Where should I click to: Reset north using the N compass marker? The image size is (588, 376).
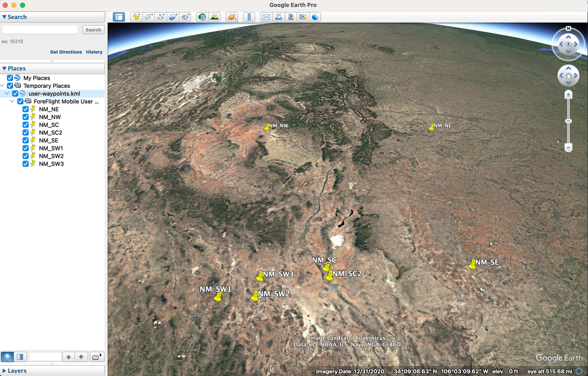[x=568, y=28]
